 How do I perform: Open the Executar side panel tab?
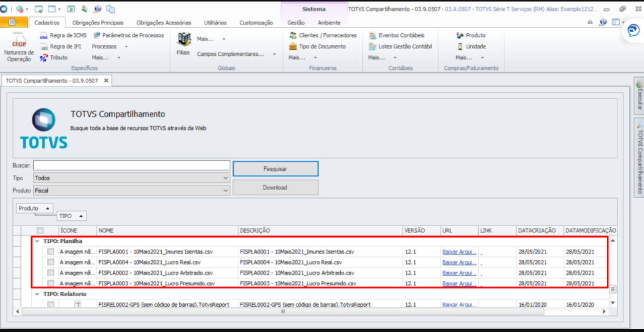tap(639, 95)
